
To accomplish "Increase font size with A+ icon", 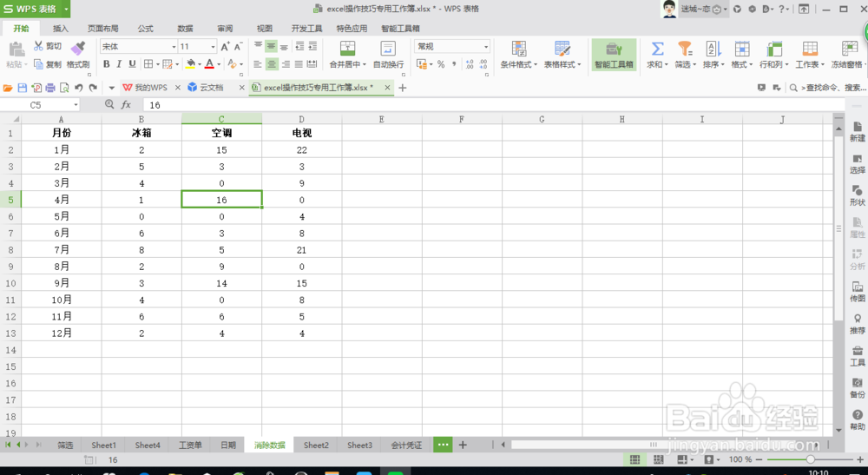I will pyautogui.click(x=225, y=47).
